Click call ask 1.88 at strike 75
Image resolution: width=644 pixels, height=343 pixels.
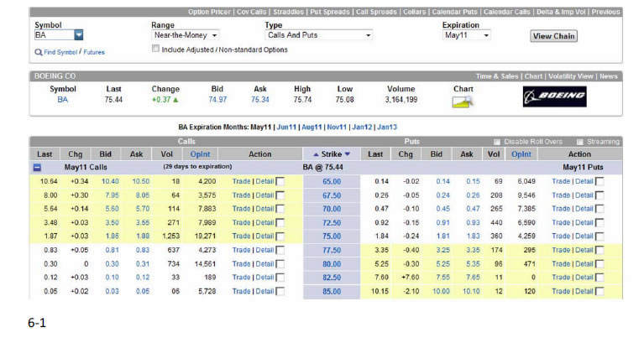click(143, 236)
